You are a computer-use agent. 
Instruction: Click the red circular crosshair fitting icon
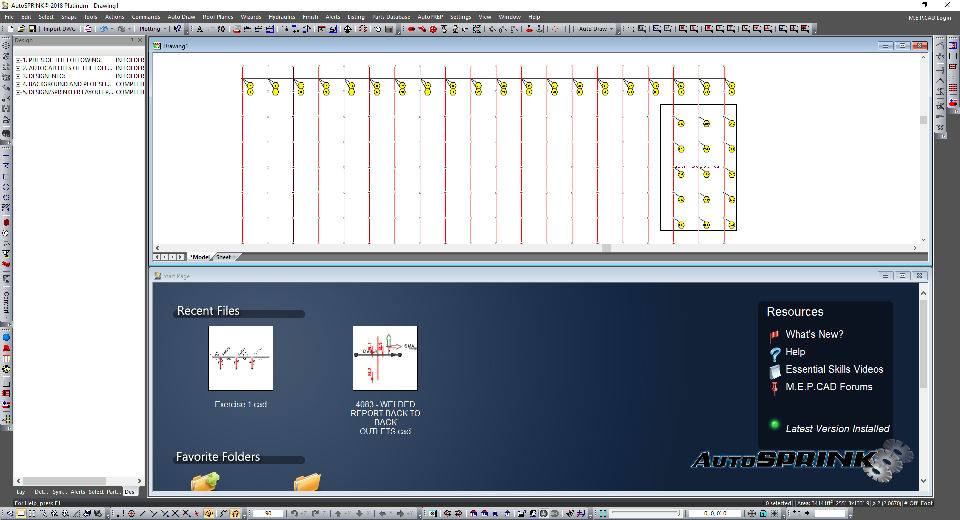coord(433,29)
